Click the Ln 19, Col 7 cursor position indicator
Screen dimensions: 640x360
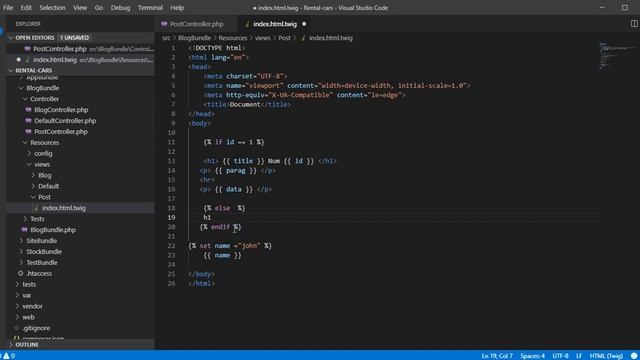pyautogui.click(x=497, y=356)
